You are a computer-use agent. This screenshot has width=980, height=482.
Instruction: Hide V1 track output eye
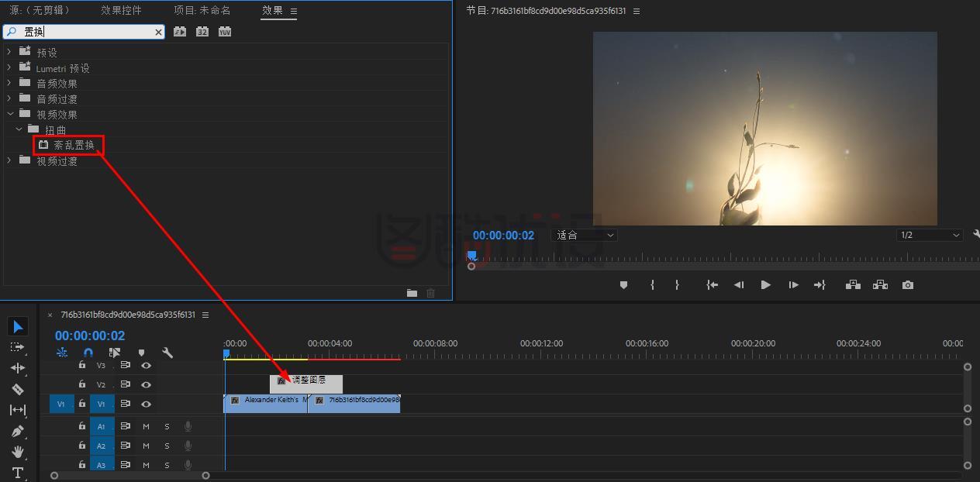(x=146, y=404)
